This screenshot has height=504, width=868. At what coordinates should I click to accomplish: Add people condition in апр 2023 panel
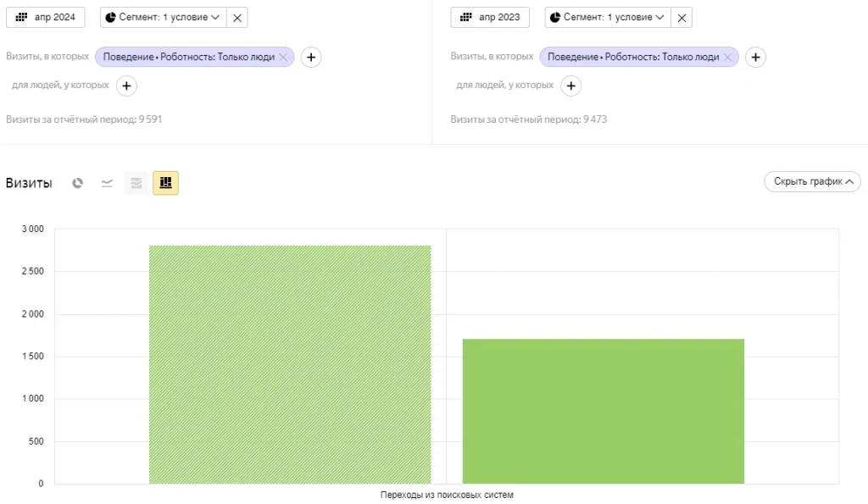[570, 86]
